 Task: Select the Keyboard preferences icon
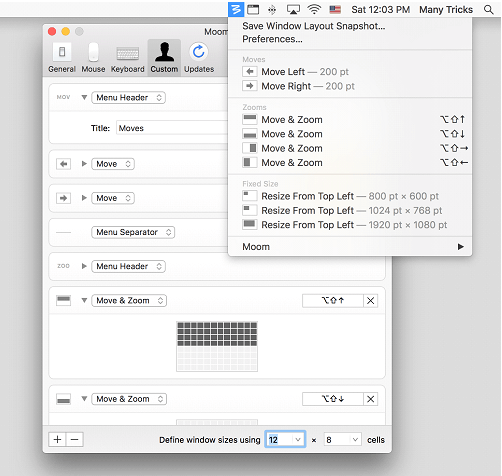[x=128, y=58]
